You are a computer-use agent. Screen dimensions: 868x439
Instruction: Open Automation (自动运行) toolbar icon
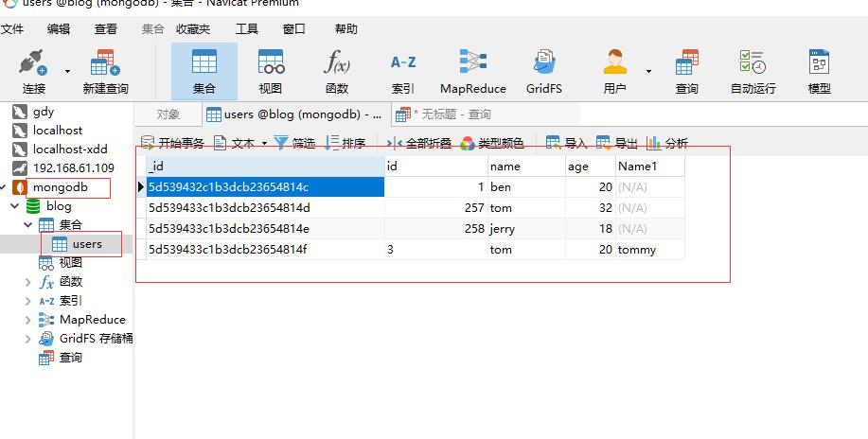(x=753, y=61)
